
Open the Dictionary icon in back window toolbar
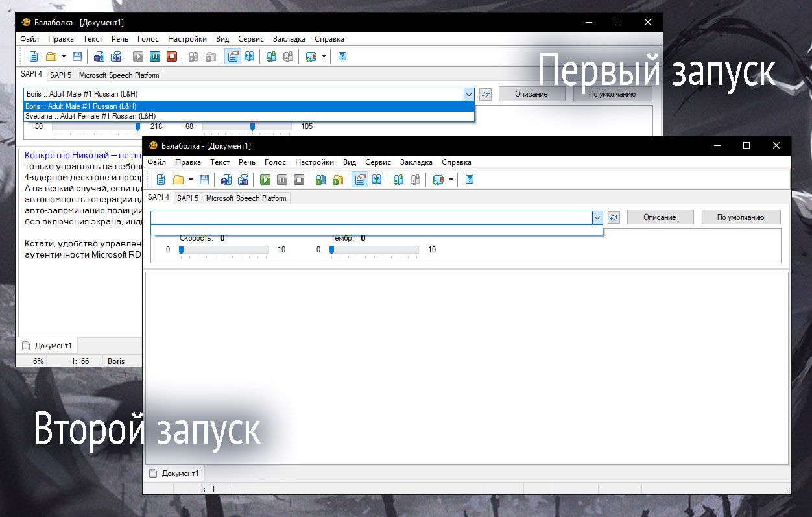click(x=249, y=56)
